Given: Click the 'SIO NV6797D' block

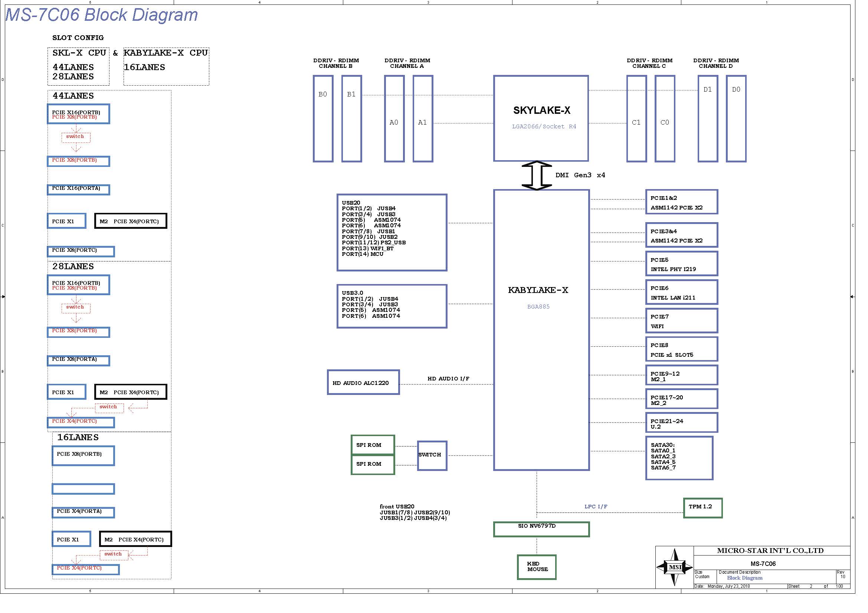Looking at the screenshot, I should (541, 529).
